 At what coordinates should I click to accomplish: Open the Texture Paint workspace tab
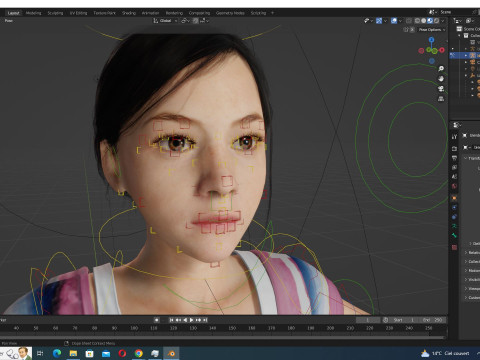[x=104, y=13]
